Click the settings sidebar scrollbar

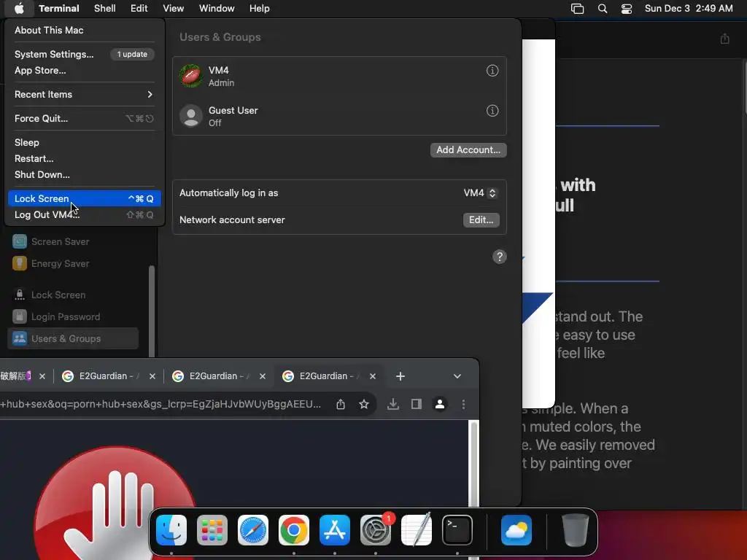coord(152,311)
